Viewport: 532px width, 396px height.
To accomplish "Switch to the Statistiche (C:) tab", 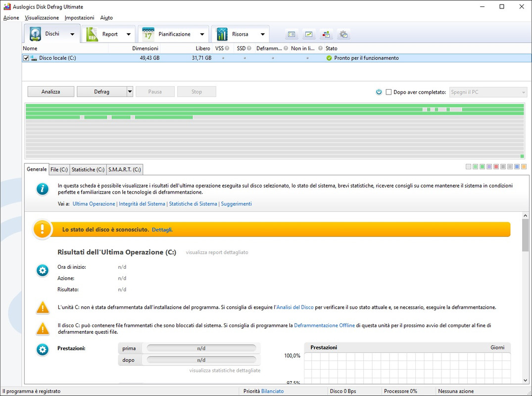I will (x=88, y=169).
